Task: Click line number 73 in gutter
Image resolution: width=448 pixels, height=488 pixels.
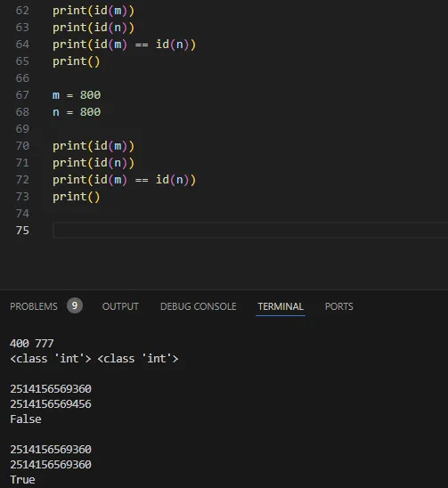Action: pyautogui.click(x=22, y=197)
